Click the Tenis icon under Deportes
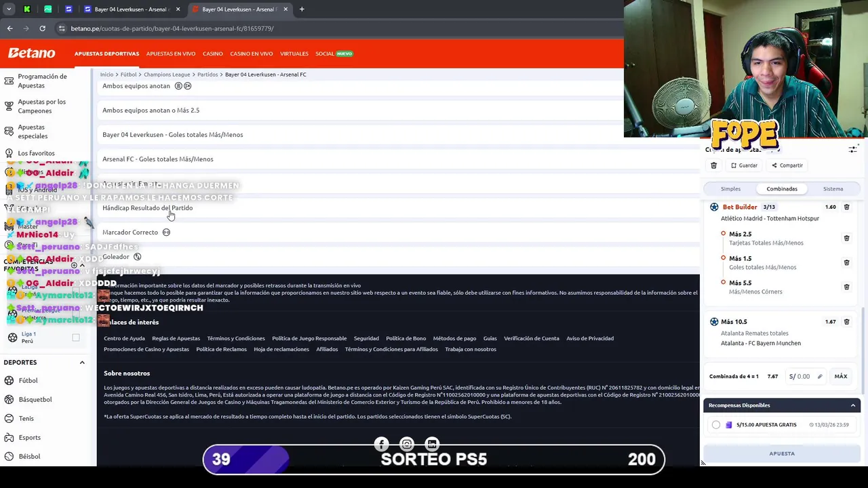The width and height of the screenshot is (868, 488). coord(9,418)
